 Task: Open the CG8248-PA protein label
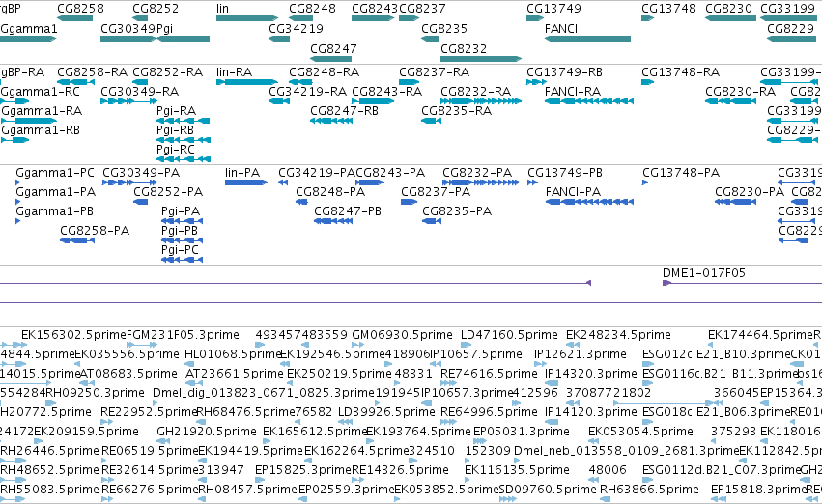click(330, 192)
